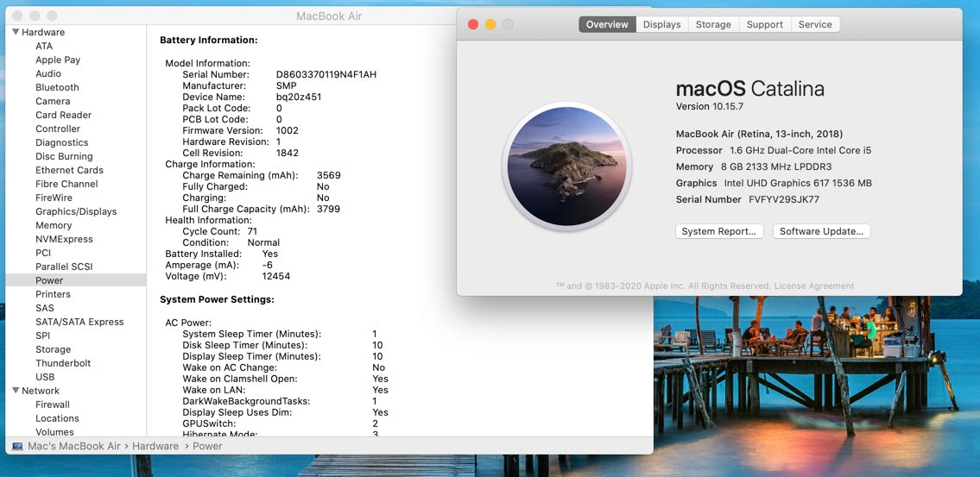Click Memory in the sidebar list
Screen dimensions: 980x477
(x=54, y=225)
